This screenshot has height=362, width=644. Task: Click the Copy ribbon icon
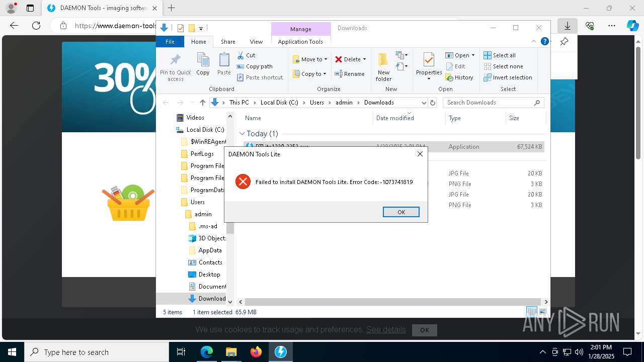[x=203, y=64]
